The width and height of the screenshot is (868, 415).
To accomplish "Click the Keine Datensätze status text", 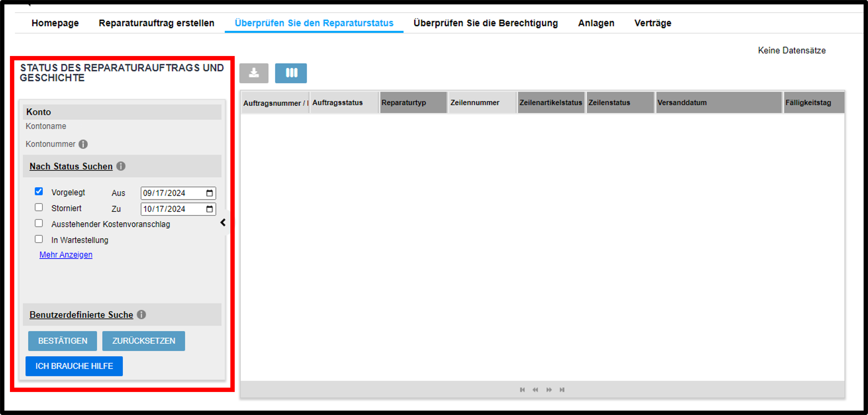I will [x=792, y=50].
